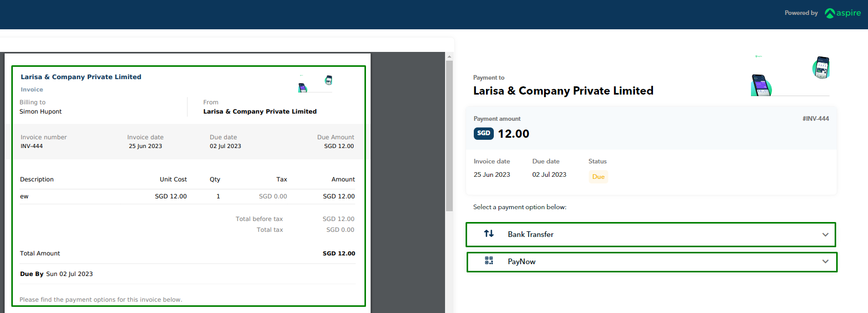Click the invoice date 25 Jun 2023 in payment panel

(x=492, y=175)
